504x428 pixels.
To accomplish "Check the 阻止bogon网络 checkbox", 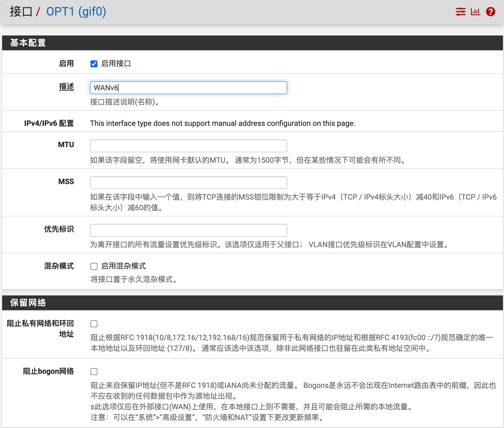I will [94, 372].
